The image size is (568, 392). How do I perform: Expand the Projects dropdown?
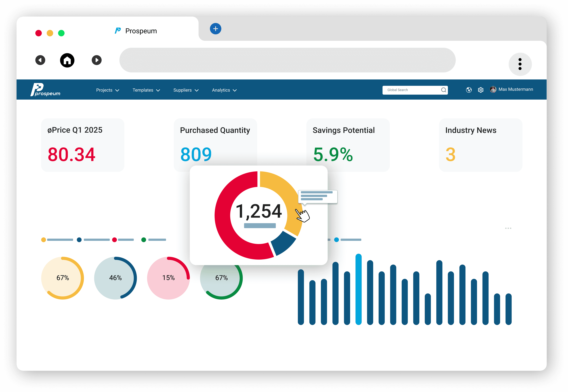click(108, 90)
